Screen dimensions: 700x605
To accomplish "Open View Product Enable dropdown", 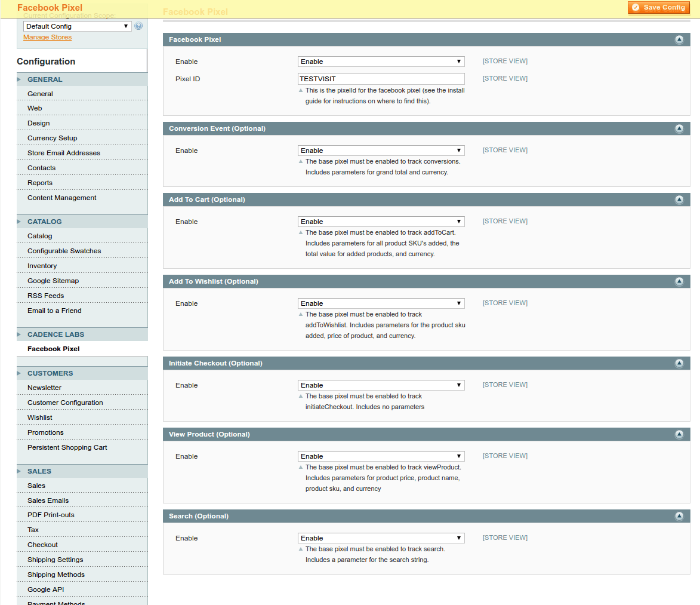I will coord(381,456).
